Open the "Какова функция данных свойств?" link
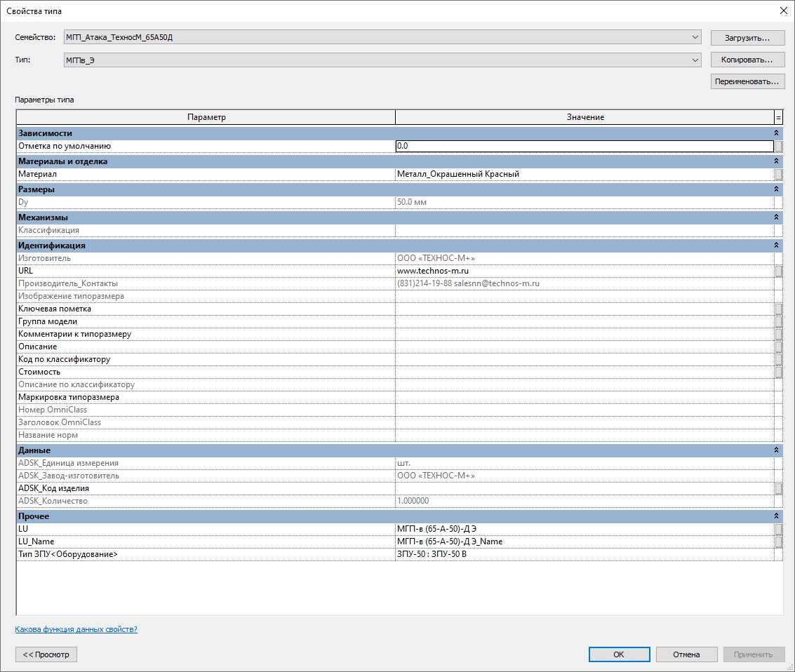Screen dimensions: 795x672 click(x=76, y=630)
